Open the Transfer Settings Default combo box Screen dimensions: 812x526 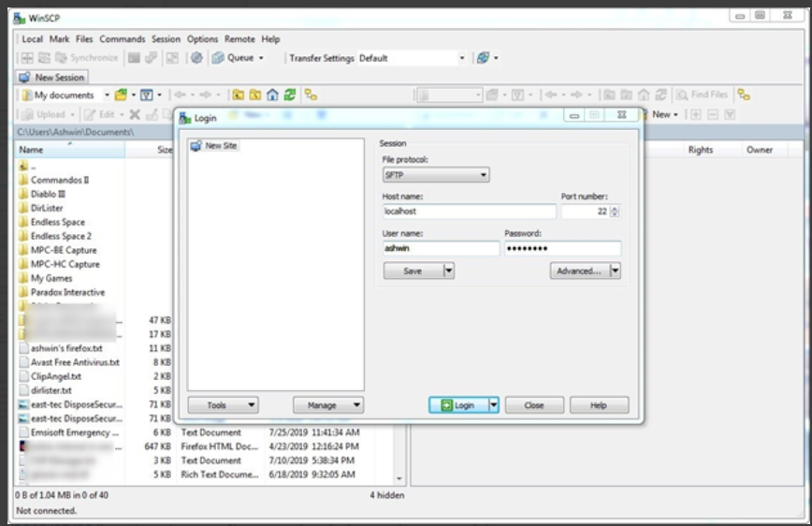412,58
